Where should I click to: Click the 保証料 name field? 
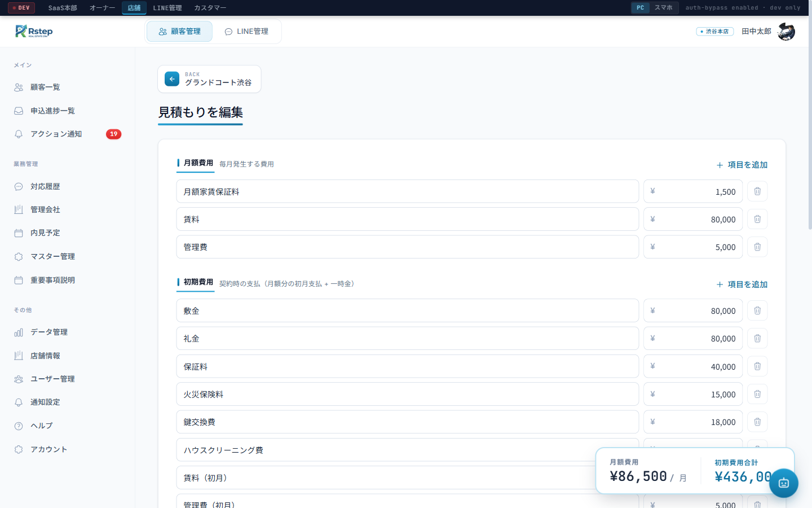(x=408, y=366)
